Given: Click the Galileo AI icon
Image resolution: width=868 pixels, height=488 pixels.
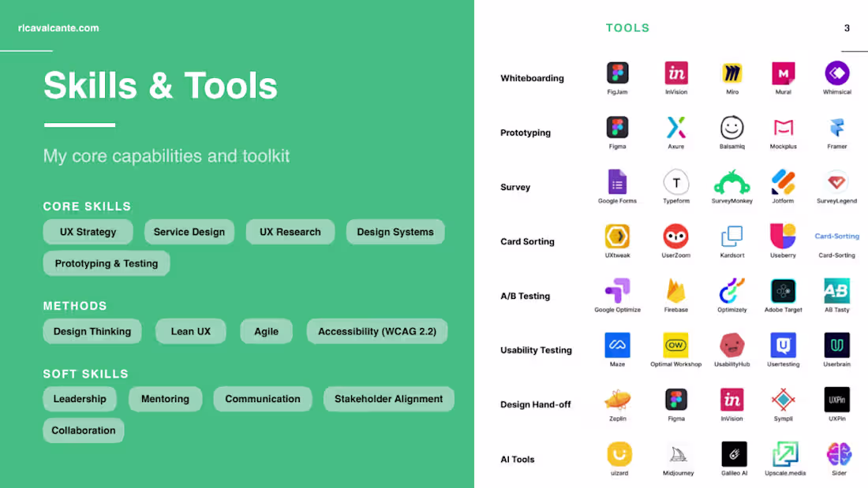Looking at the screenshot, I should click(734, 453).
